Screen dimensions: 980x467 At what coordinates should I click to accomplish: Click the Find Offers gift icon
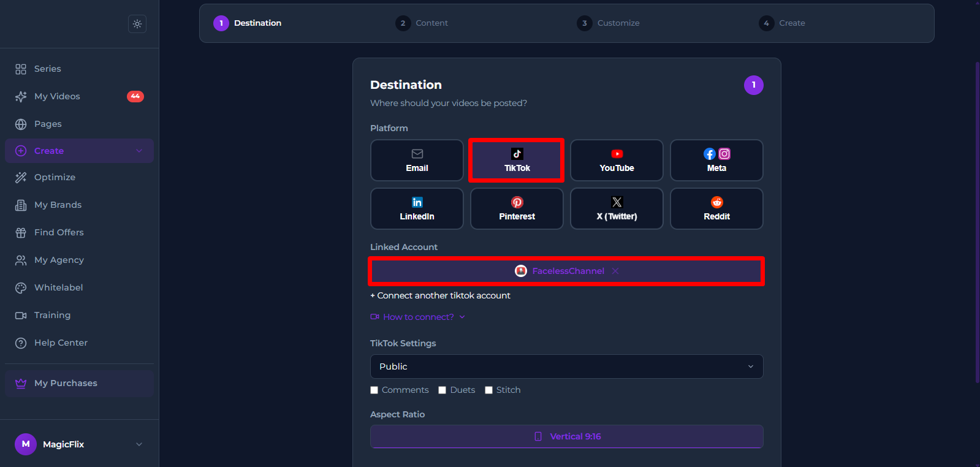21,233
